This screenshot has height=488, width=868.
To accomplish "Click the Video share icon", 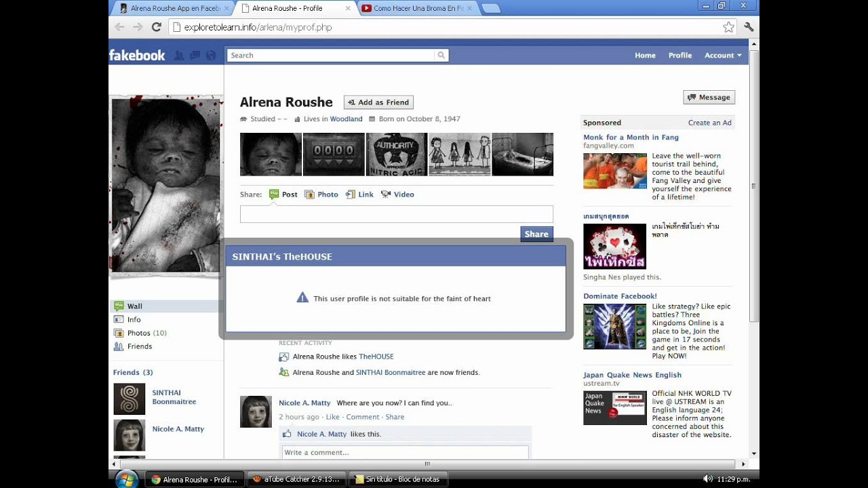I will pyautogui.click(x=386, y=195).
